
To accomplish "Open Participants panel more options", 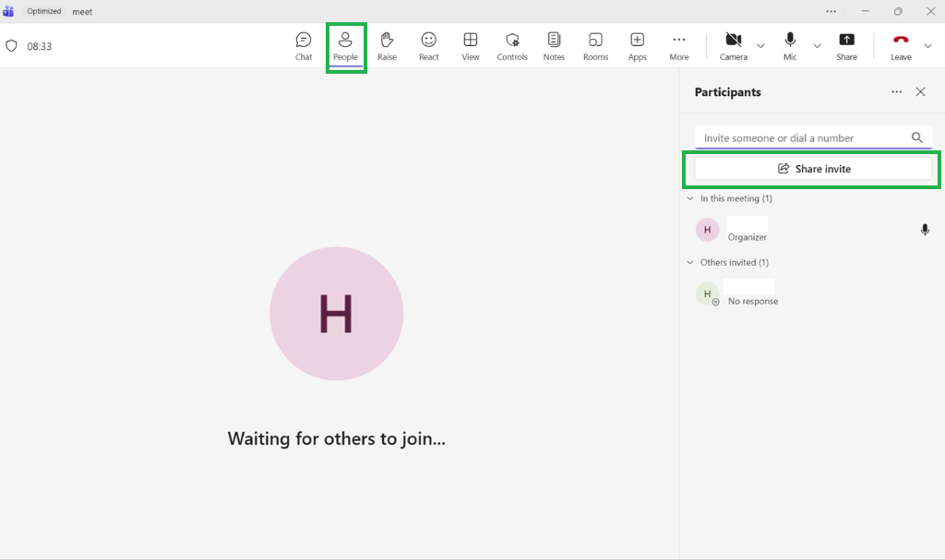I will coord(897,92).
